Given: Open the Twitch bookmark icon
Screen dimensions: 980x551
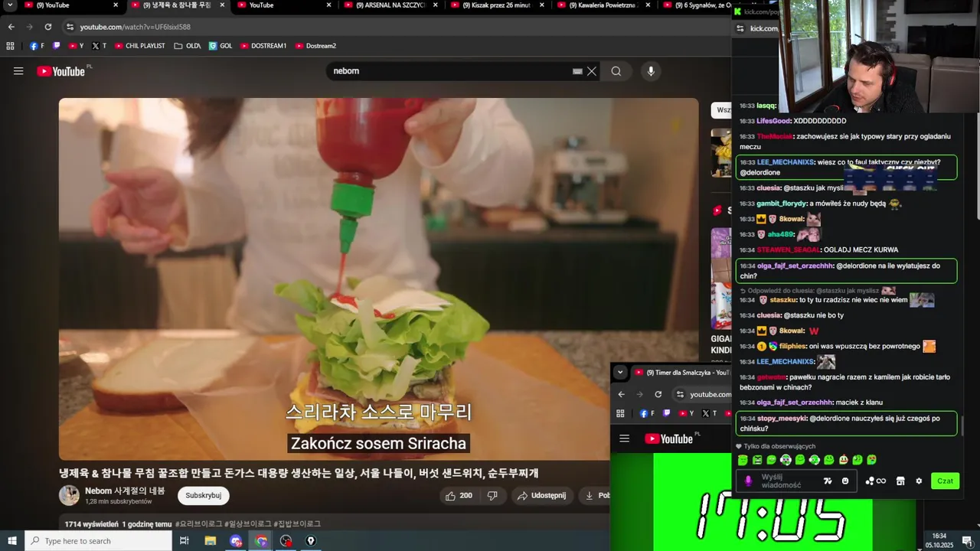Looking at the screenshot, I should (57, 46).
